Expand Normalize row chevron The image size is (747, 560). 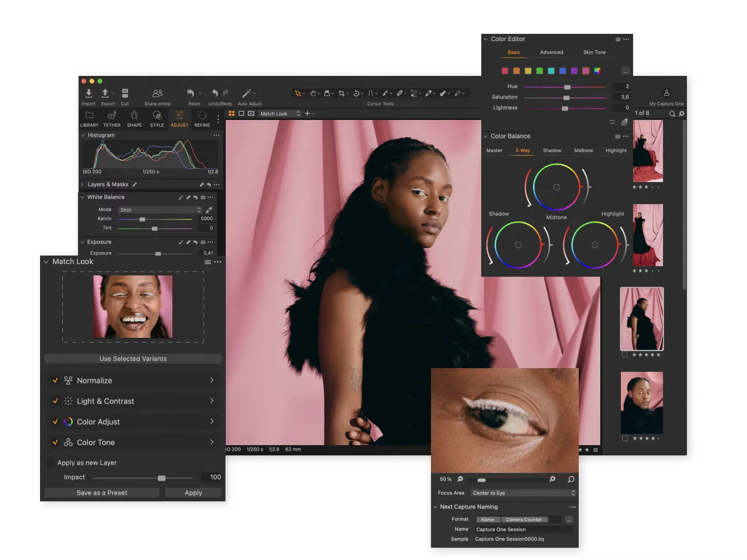pos(212,380)
